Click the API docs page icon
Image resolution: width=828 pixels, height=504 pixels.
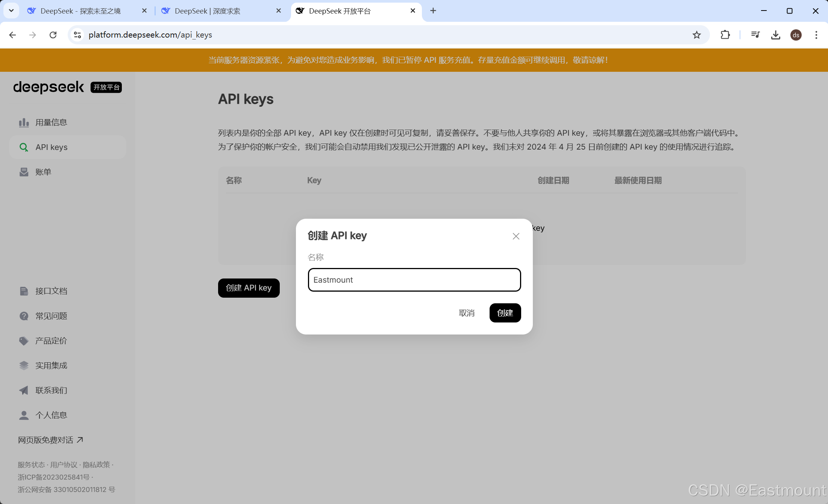click(24, 291)
